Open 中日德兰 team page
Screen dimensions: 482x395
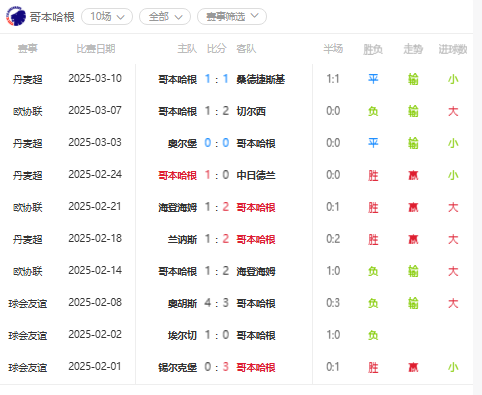(x=256, y=175)
